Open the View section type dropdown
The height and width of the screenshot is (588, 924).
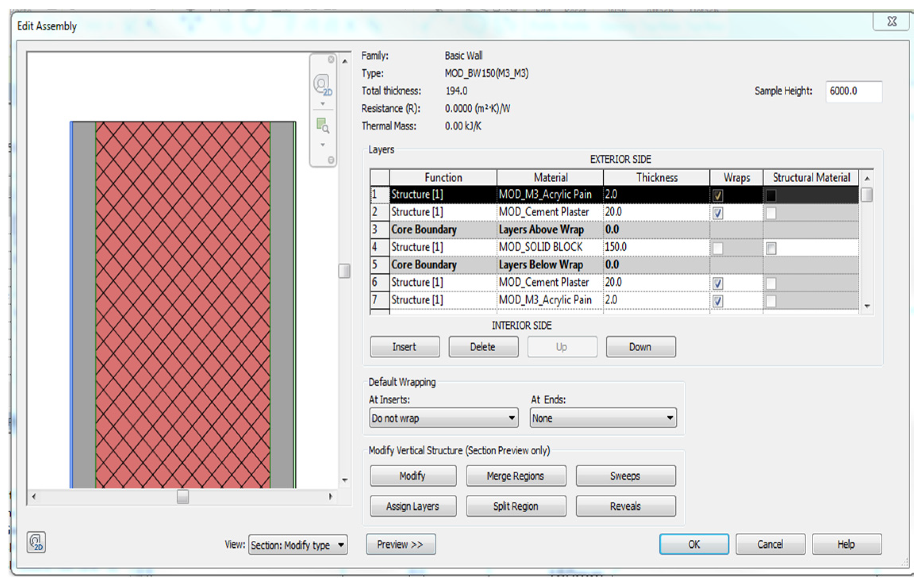pyautogui.click(x=298, y=545)
